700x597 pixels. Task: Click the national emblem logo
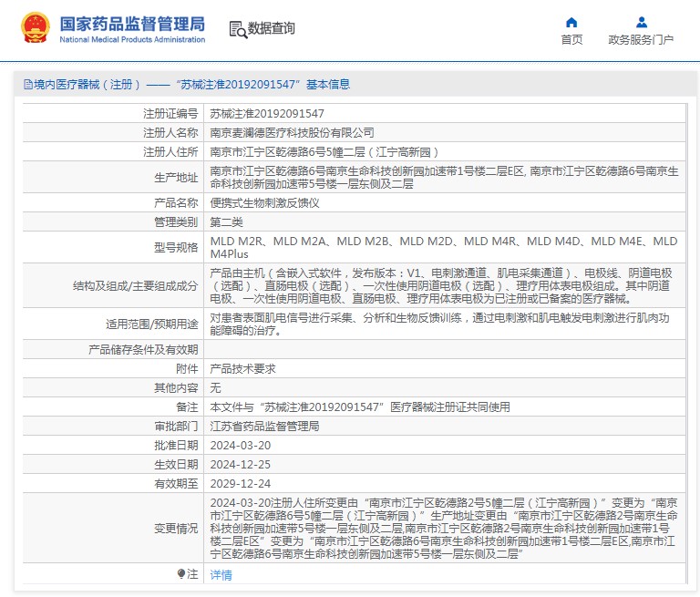(36, 27)
